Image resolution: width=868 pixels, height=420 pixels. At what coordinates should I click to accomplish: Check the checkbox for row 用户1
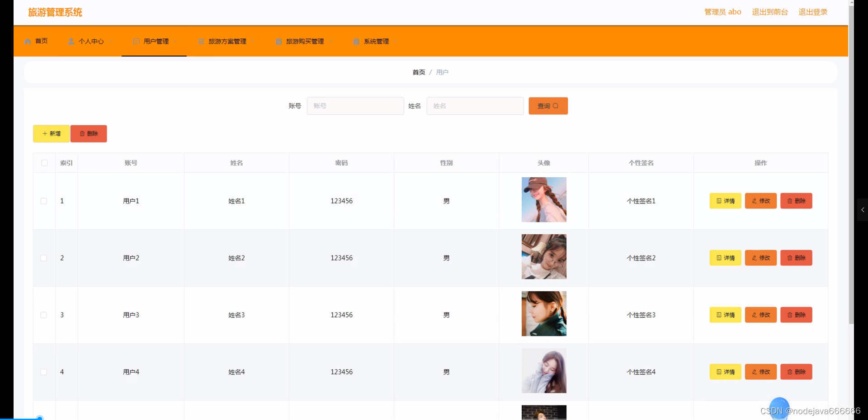(x=44, y=201)
